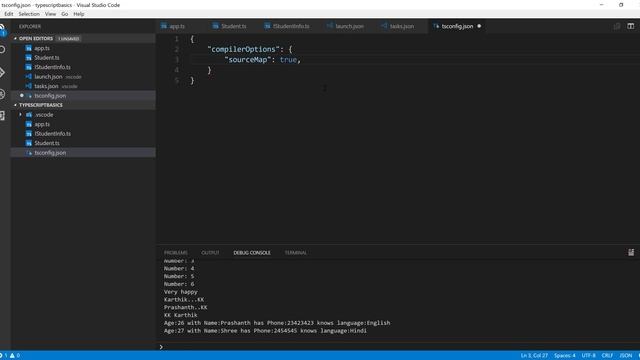Show the TERMINAL panel tab

296,253
